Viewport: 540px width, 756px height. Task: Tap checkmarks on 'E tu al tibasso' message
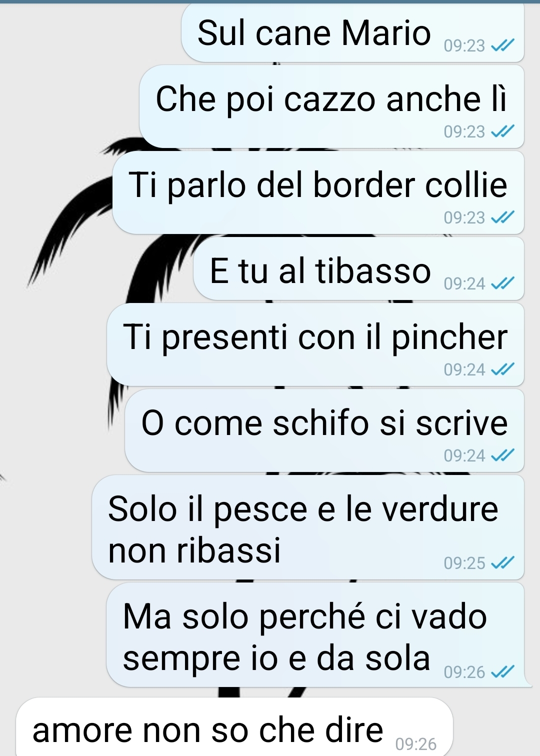click(x=502, y=283)
